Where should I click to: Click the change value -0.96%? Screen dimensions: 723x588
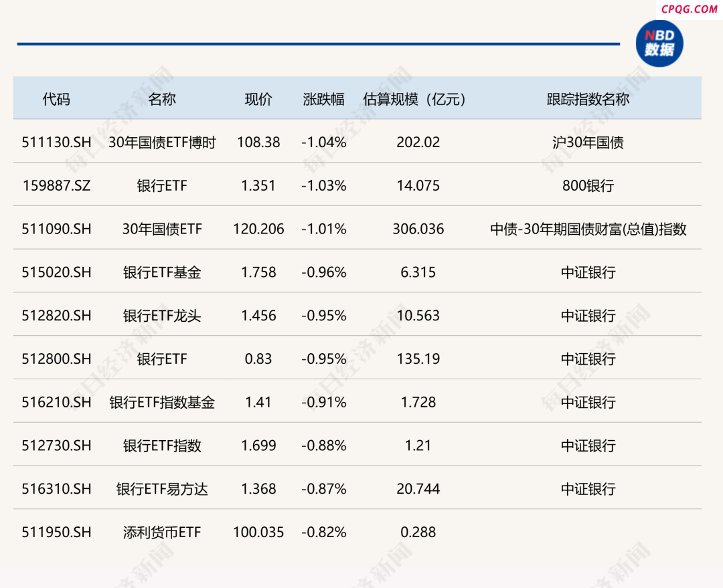(x=324, y=272)
